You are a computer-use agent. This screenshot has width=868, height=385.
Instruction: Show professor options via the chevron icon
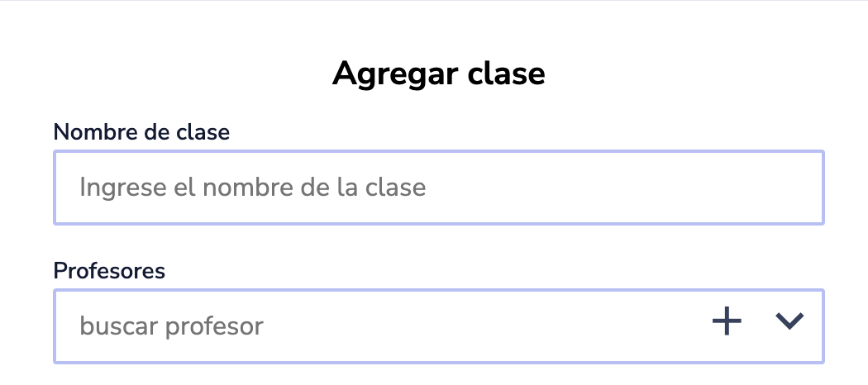pos(789,321)
